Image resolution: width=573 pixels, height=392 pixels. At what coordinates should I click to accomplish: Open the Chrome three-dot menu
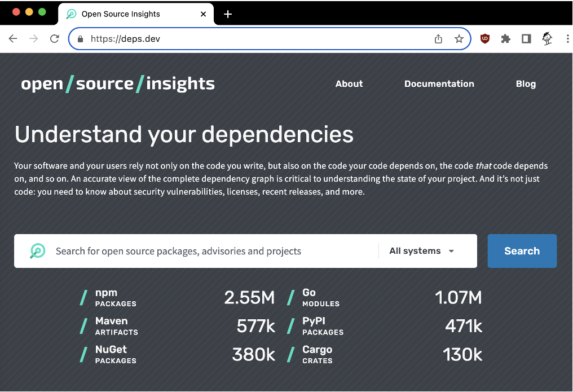(x=567, y=38)
